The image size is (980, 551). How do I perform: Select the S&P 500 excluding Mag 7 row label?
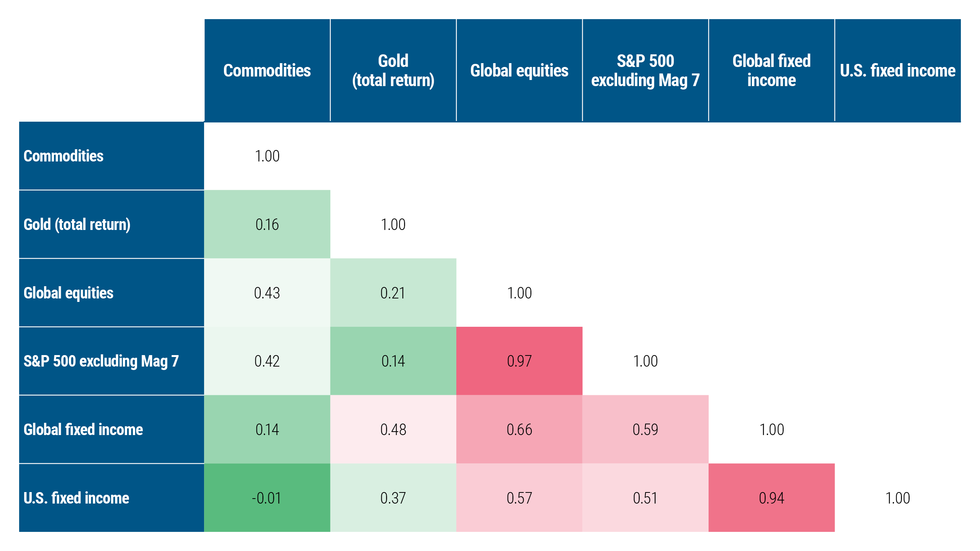point(101,361)
